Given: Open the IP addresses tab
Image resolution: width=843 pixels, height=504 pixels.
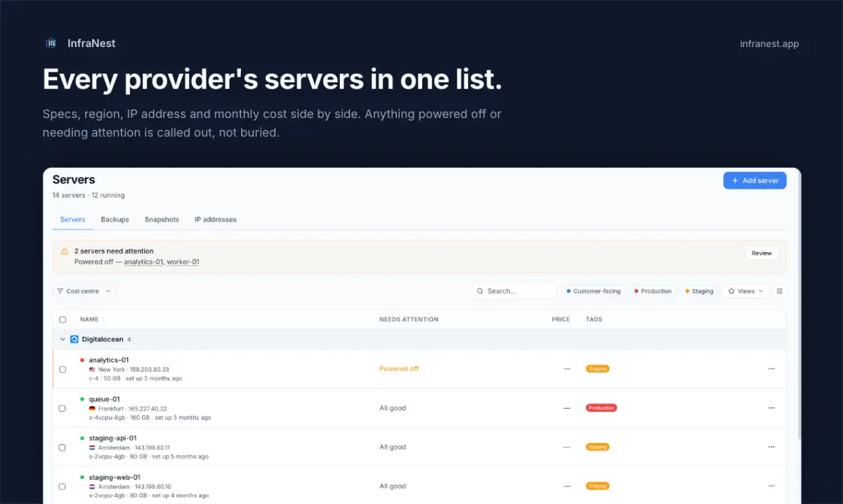Looking at the screenshot, I should click(216, 220).
